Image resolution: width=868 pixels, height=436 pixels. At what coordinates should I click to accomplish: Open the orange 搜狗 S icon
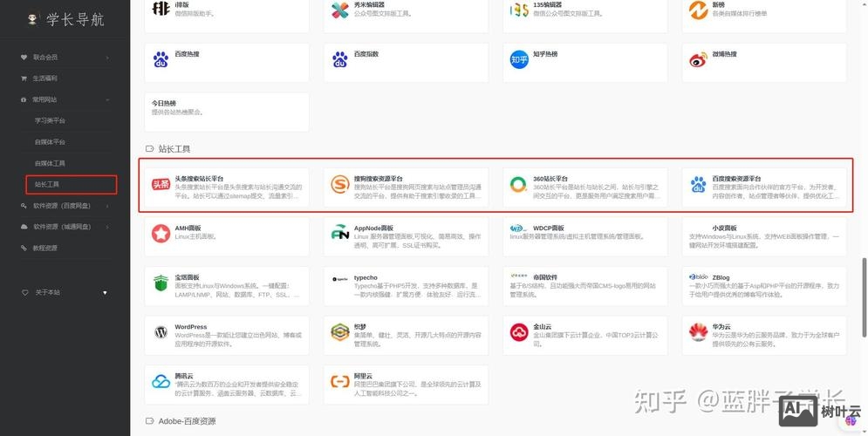(340, 184)
